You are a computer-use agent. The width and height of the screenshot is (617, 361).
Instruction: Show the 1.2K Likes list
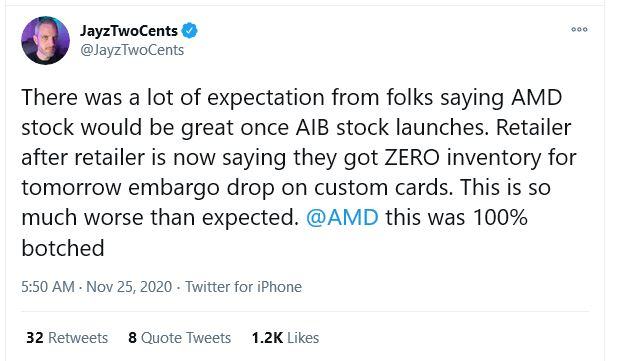point(285,338)
